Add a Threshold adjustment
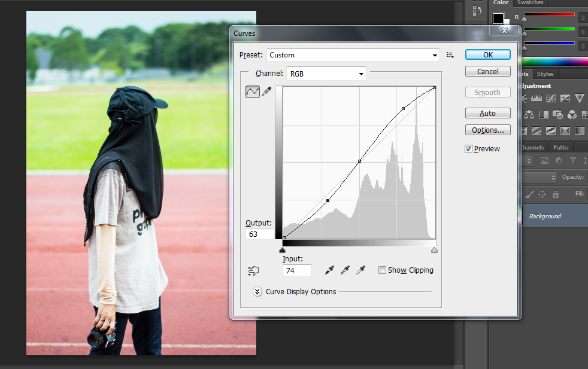This screenshot has width=588, height=369. (551, 130)
